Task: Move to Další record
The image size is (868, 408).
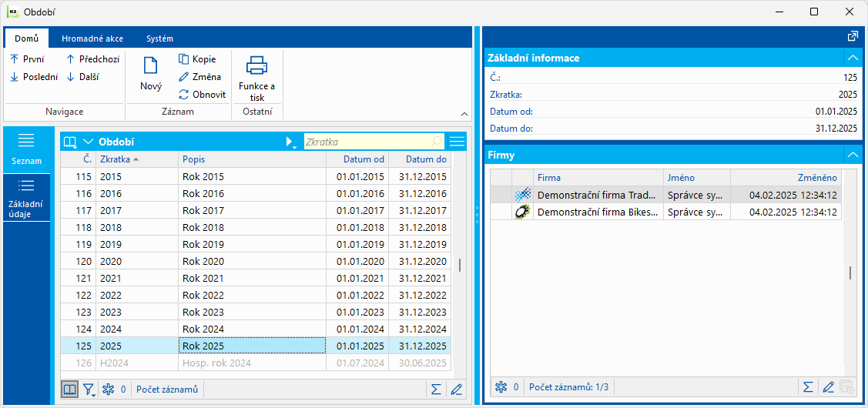Action: click(x=83, y=77)
